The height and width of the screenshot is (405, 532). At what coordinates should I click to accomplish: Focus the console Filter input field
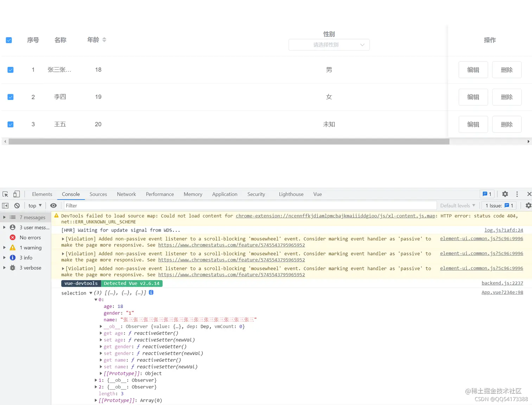250,205
